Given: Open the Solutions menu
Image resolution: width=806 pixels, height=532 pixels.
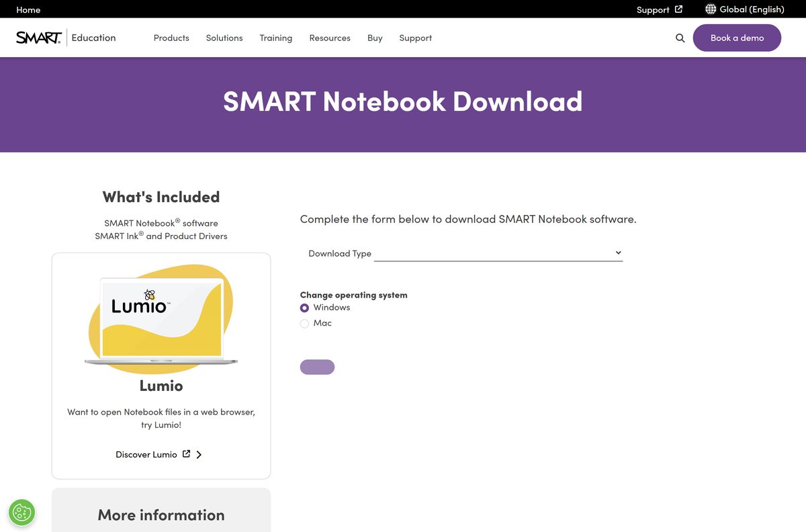Looking at the screenshot, I should (224, 38).
